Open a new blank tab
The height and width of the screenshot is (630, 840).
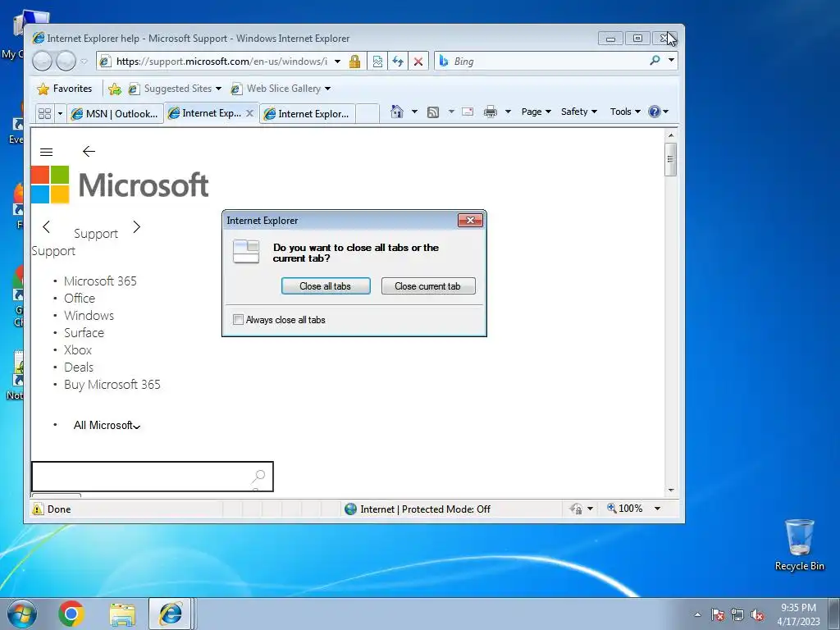tap(367, 113)
